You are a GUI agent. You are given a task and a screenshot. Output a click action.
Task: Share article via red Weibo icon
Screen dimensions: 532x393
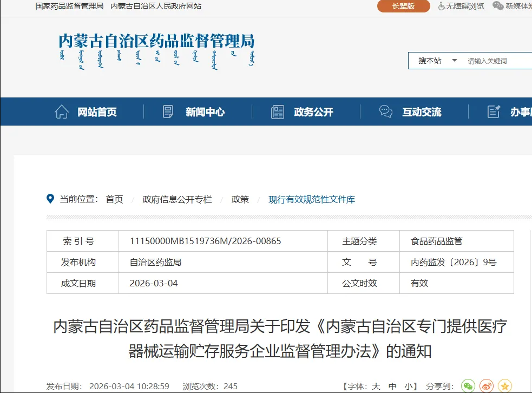[487, 386]
